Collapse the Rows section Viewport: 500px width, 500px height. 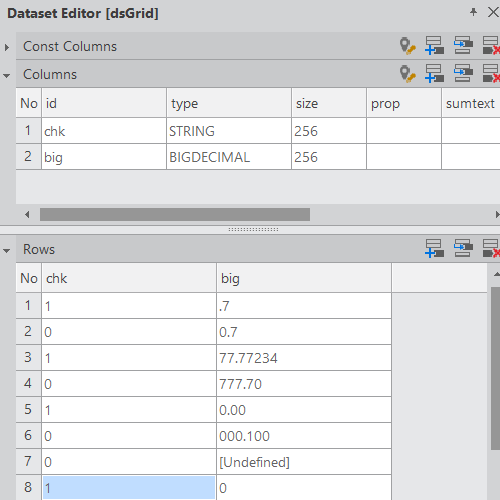pyautogui.click(x=7, y=251)
